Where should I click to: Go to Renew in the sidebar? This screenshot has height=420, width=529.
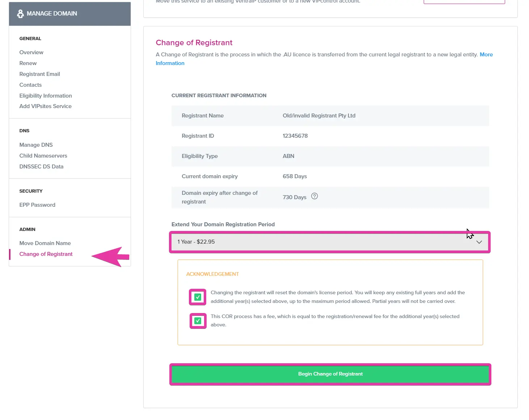click(x=28, y=63)
